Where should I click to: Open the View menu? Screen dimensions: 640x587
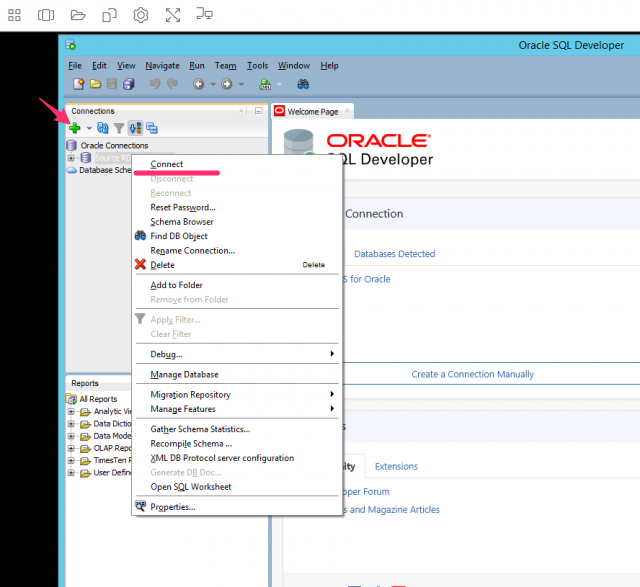point(126,66)
